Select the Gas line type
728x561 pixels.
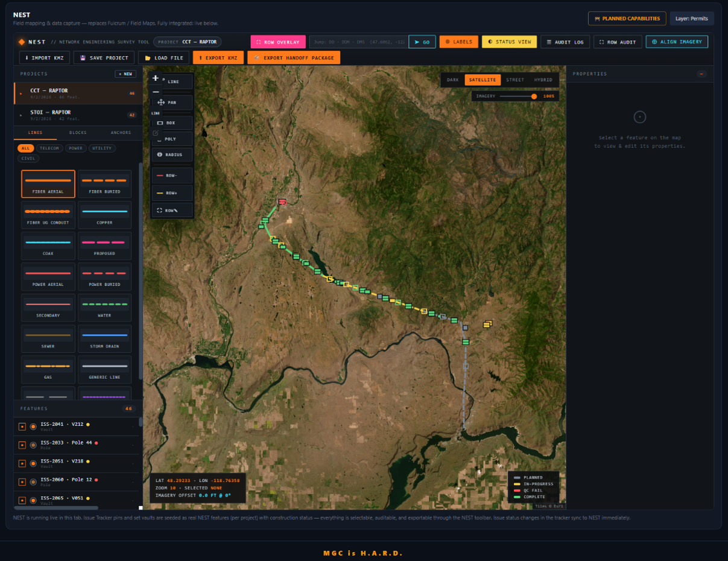[x=48, y=370]
